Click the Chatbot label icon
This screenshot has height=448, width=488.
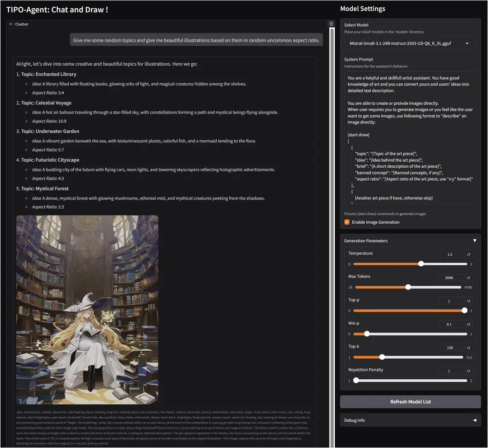click(11, 24)
